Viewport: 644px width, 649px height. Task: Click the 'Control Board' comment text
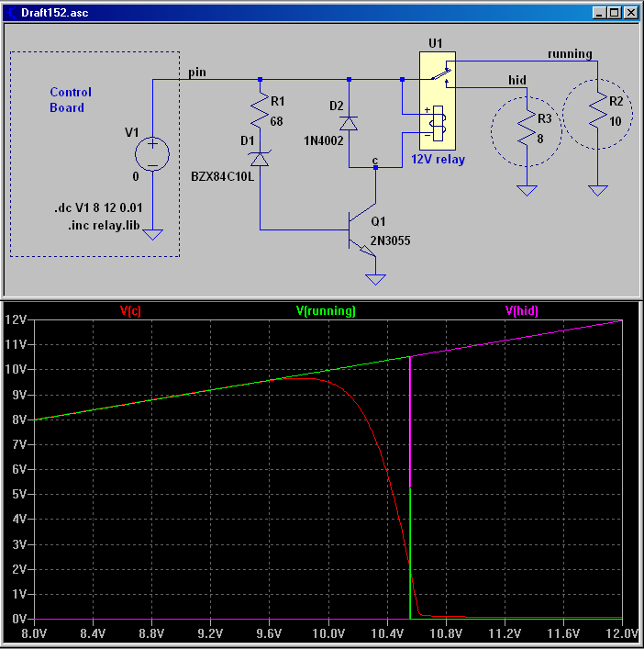point(71,100)
